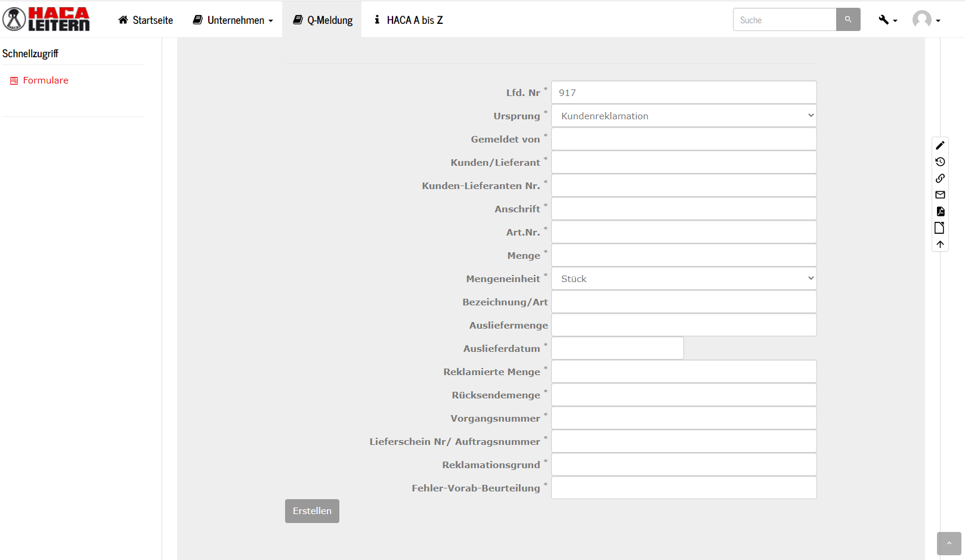Export page using the PDF icon

click(940, 211)
